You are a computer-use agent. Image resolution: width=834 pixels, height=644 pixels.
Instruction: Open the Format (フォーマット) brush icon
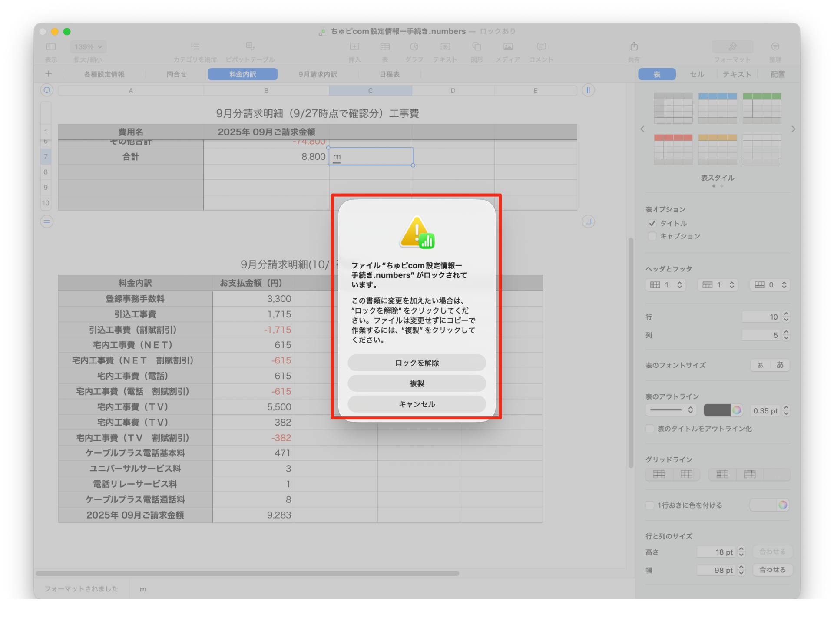(732, 46)
